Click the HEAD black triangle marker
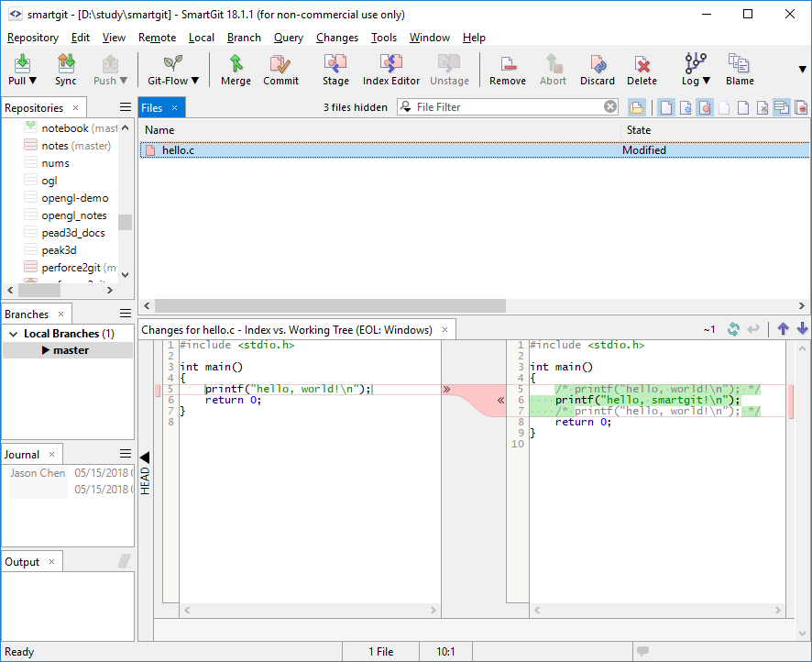The width and height of the screenshot is (812, 662). tap(145, 457)
